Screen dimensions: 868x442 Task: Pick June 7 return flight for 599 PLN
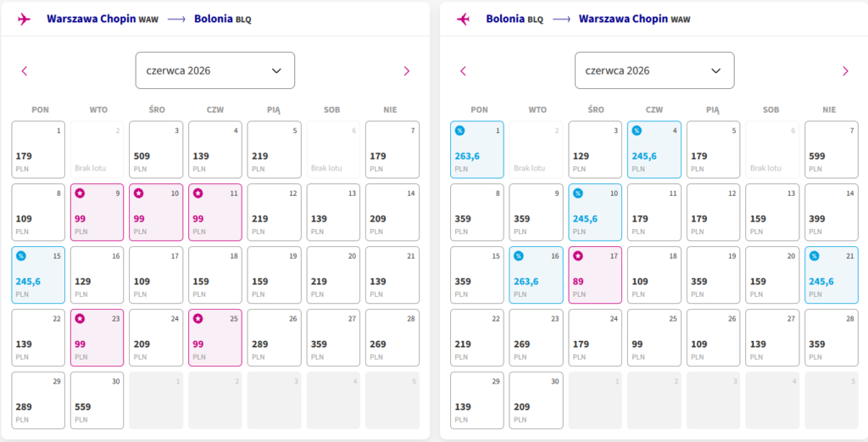[x=831, y=149]
